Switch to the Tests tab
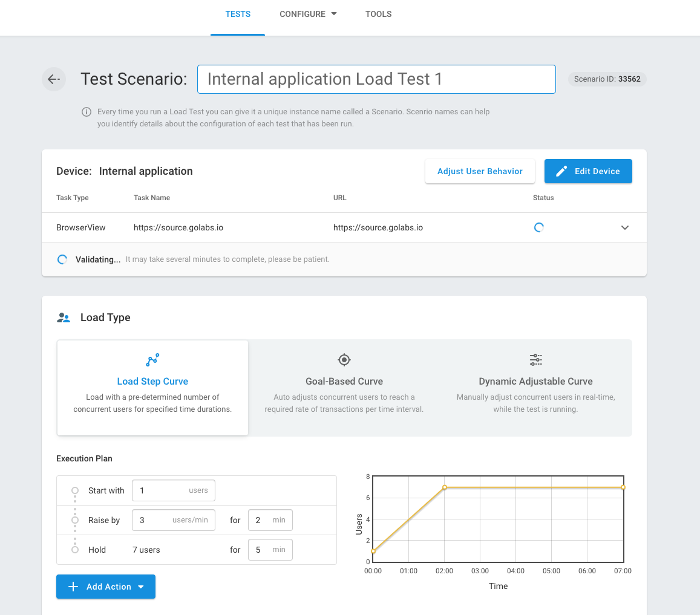The height and width of the screenshot is (615, 700). (238, 14)
